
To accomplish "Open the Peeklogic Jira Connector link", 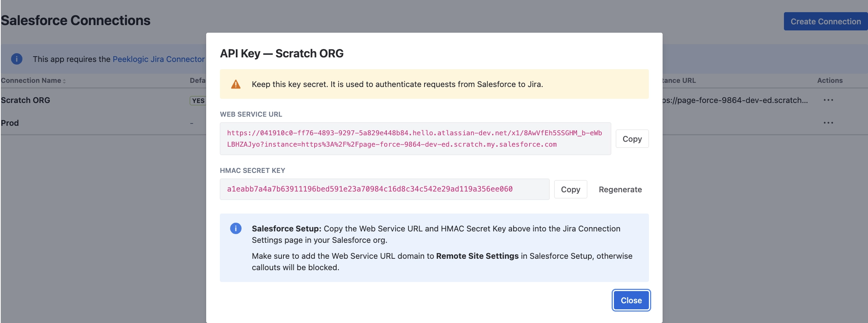I will tap(159, 59).
